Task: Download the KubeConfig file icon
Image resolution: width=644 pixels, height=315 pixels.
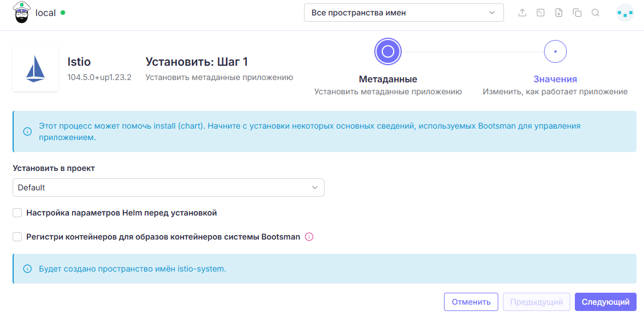Action: pos(559,13)
